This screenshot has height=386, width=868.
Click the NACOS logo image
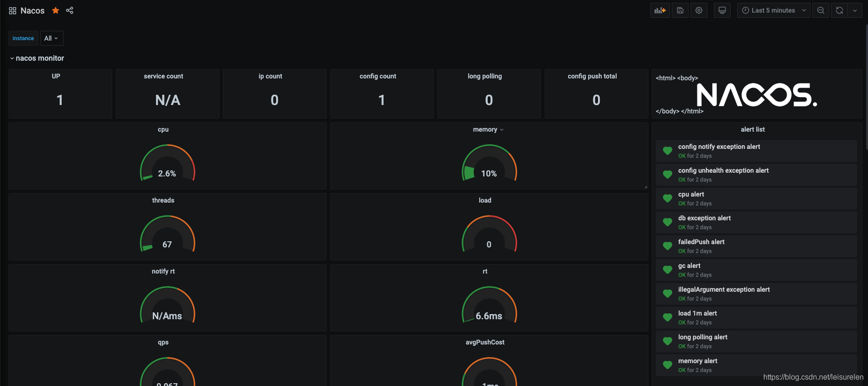coord(757,95)
